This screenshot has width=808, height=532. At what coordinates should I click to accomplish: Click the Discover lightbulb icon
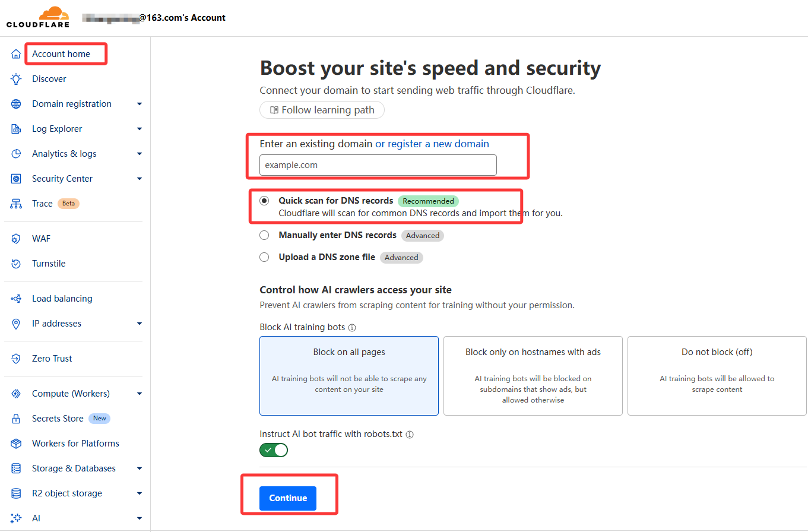16,79
